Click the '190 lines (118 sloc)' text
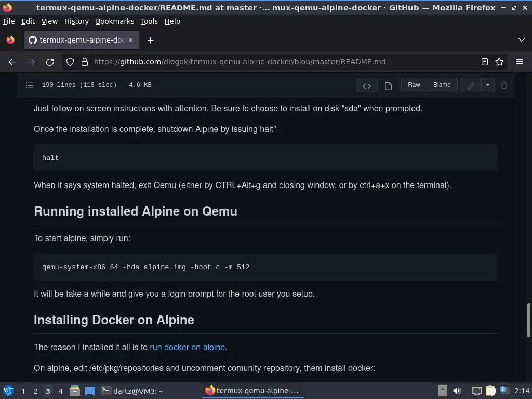Image resolution: width=532 pixels, height=399 pixels. 79,85
